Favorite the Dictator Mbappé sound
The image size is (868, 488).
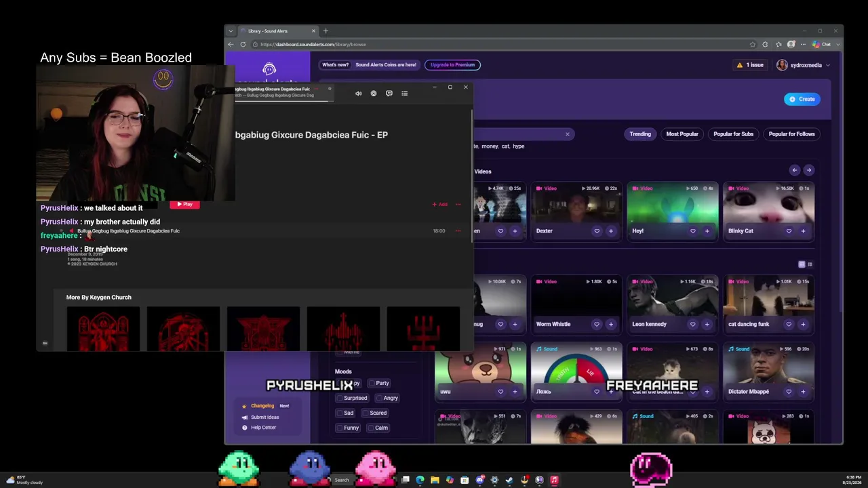click(x=789, y=391)
